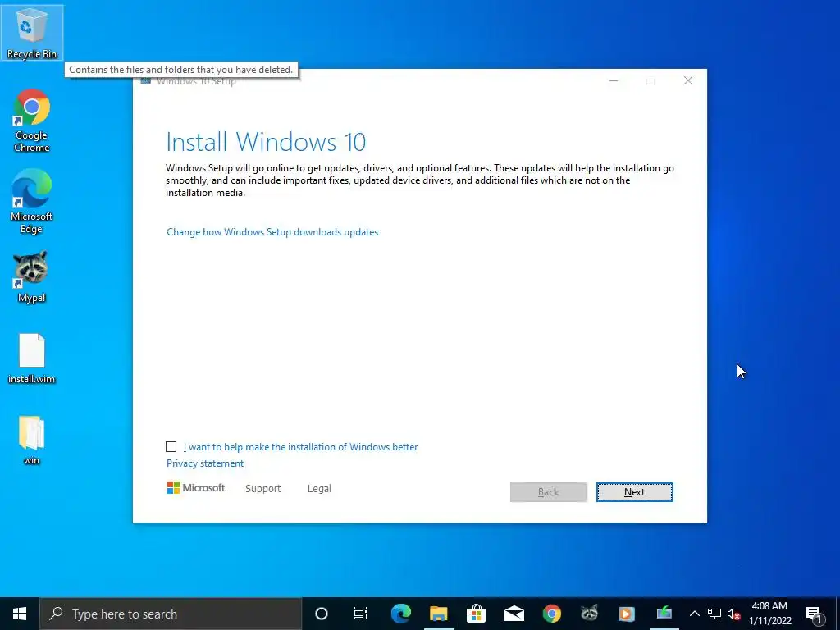Open Microsoft Store from the taskbar
Viewport: 840px width, 630px height.
pos(476,614)
